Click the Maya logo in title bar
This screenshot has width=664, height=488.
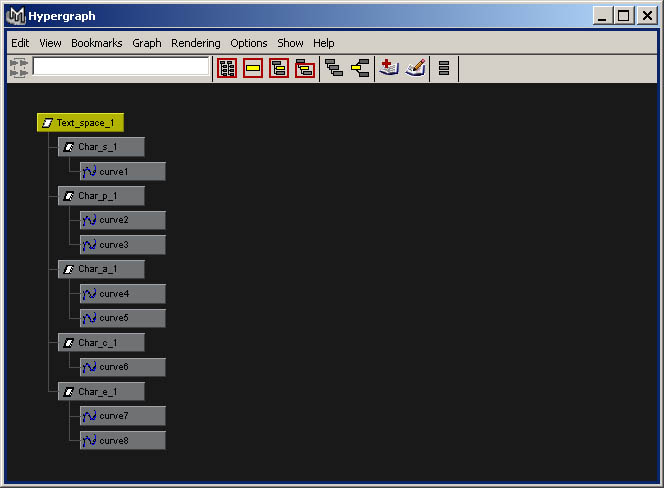[16, 16]
